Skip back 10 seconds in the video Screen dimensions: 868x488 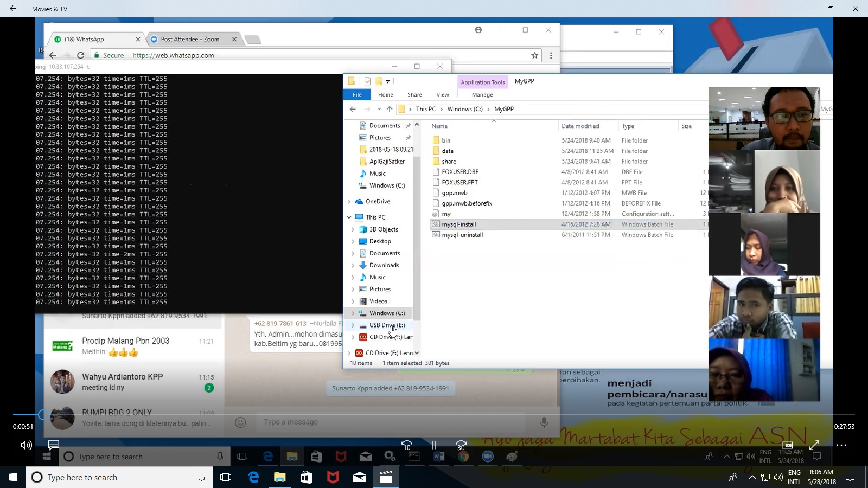(407, 445)
